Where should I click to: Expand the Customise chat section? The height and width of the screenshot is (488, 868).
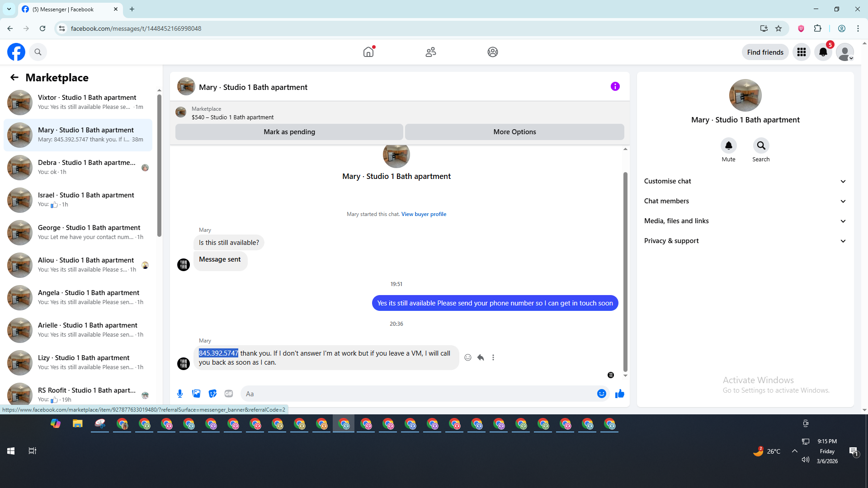[x=745, y=181]
